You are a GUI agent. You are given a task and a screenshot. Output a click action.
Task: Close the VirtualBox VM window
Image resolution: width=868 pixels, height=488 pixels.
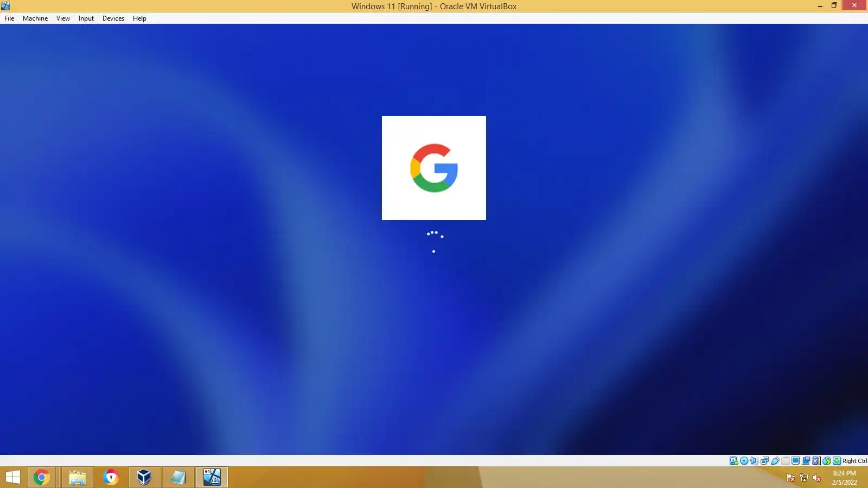(854, 6)
